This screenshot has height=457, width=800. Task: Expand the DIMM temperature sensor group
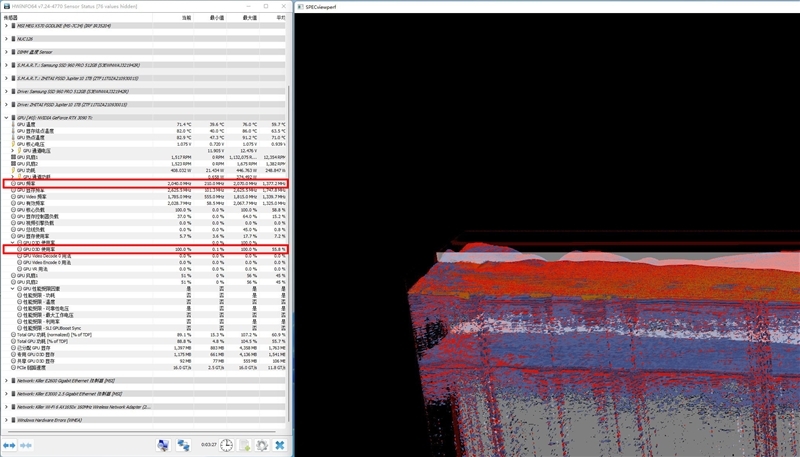click(7, 51)
